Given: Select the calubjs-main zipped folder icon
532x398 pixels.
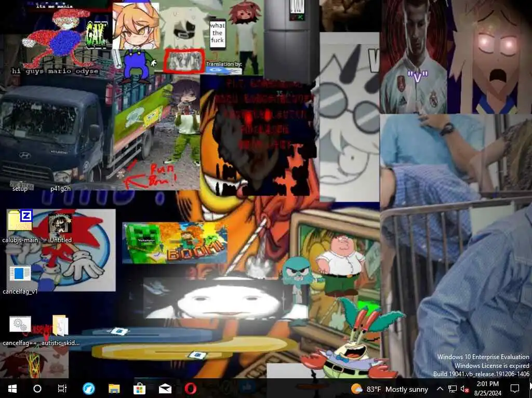Looking at the screenshot, I should click(20, 226).
